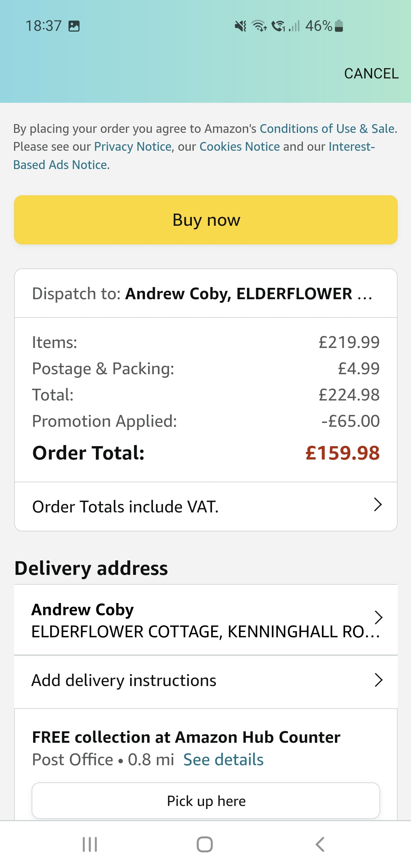
Task: Open the Privacy Notice link
Action: (x=133, y=147)
